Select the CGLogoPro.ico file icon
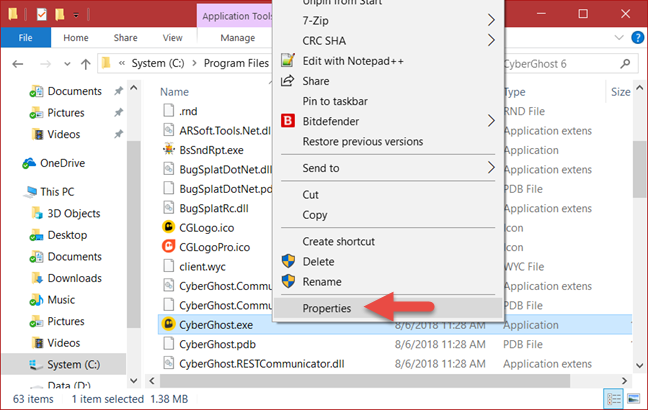The height and width of the screenshot is (410, 648). (169, 246)
